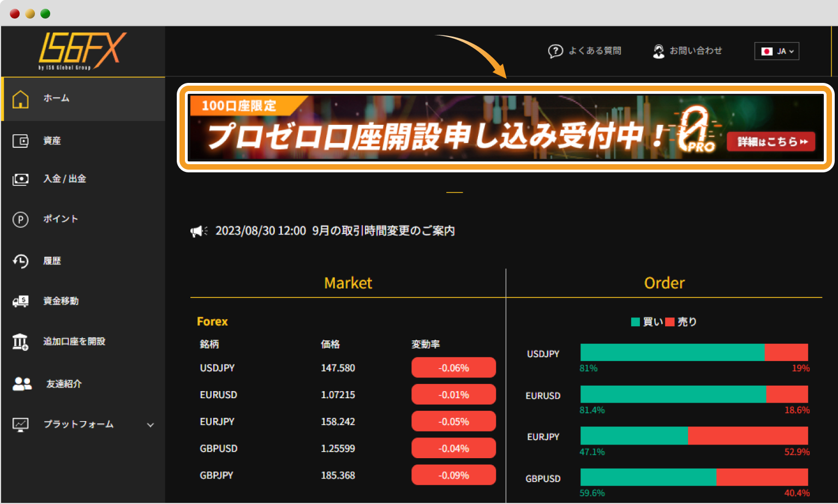Click the -0.06% change badge
Screen dimensions: 838x504
pyautogui.click(x=453, y=368)
